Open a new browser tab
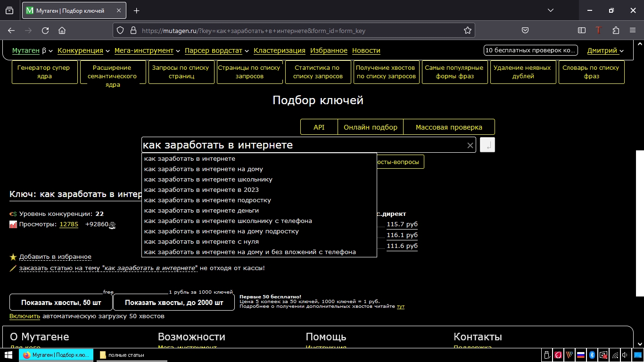 point(136,10)
